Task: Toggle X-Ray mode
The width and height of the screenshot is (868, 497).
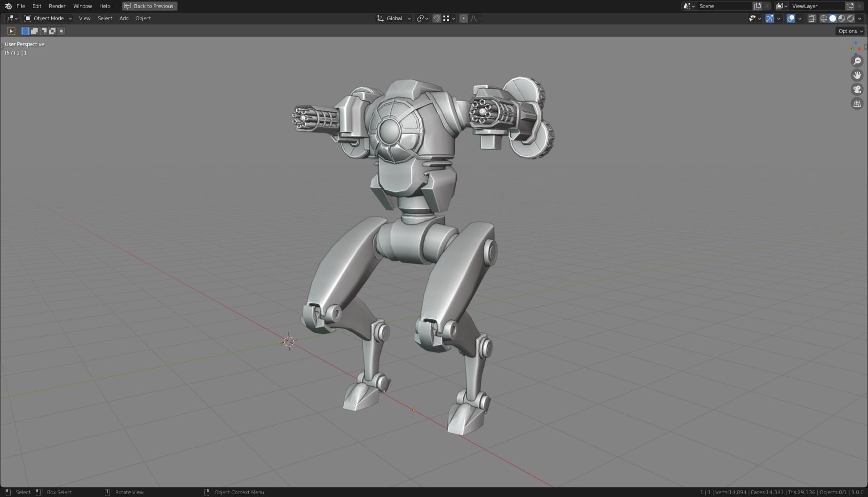Action: click(812, 18)
